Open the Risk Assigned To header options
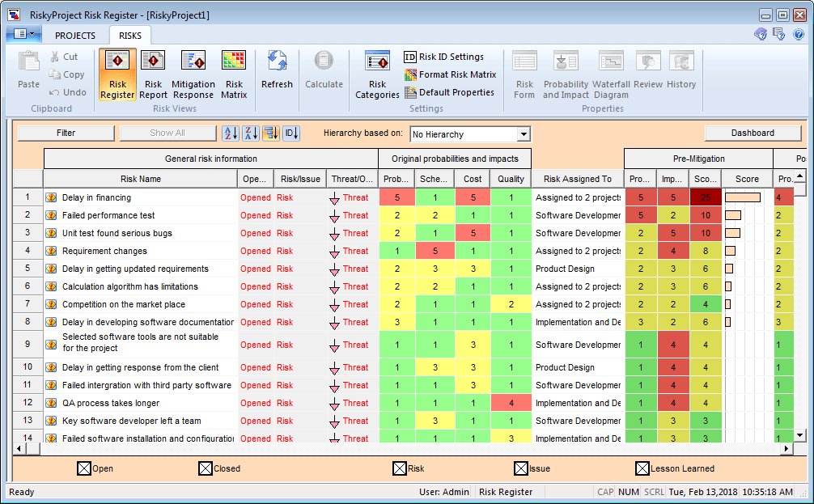The width and height of the screenshot is (814, 504). pos(577,179)
